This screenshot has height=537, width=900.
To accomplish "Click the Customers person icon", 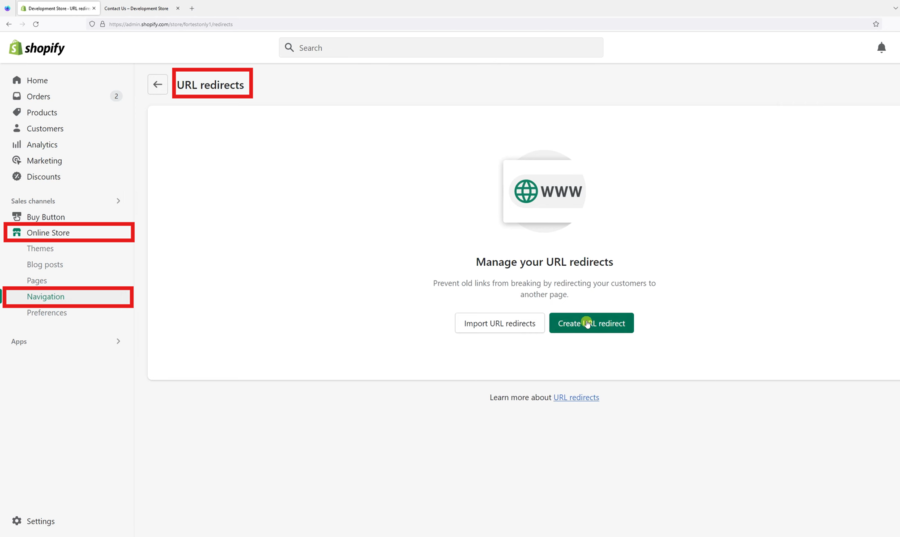I will [x=17, y=129].
